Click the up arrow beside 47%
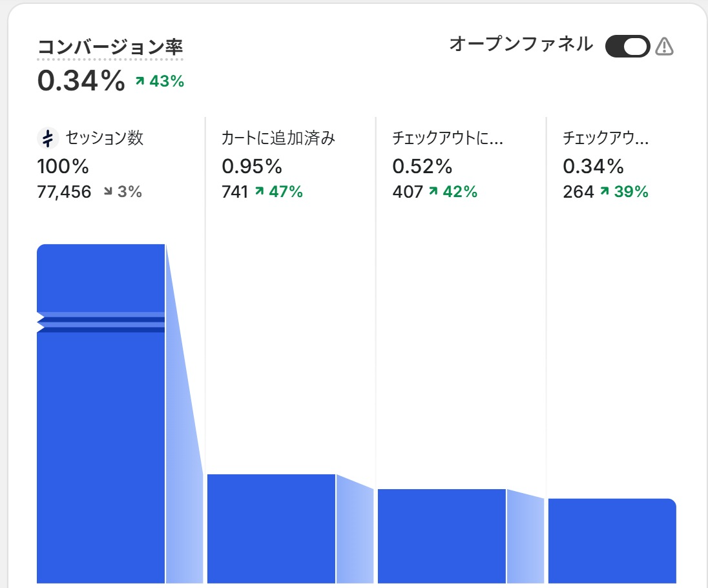 click(x=259, y=192)
